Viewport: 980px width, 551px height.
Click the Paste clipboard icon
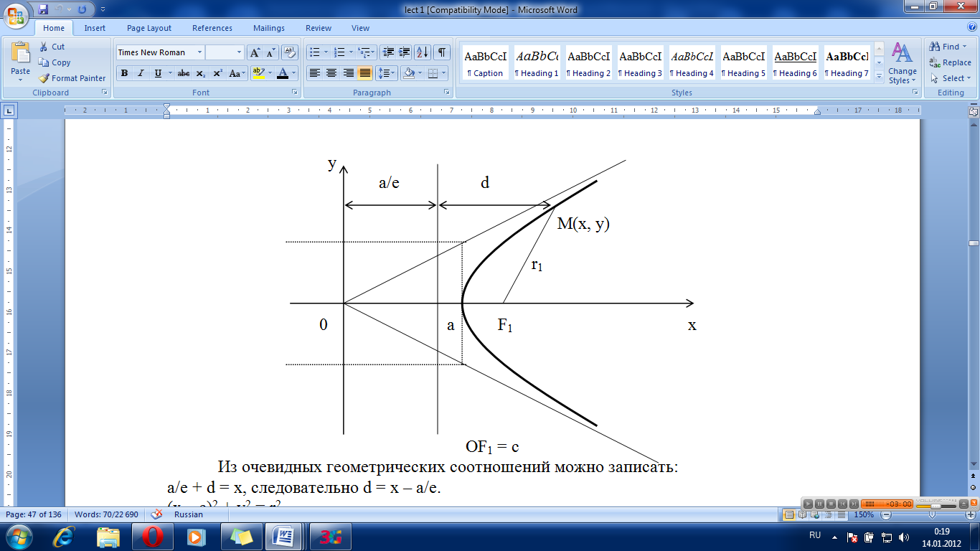(21, 53)
